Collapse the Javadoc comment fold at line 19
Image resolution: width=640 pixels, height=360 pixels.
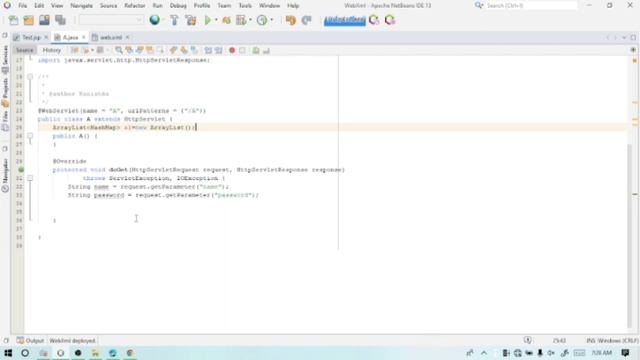point(30,77)
